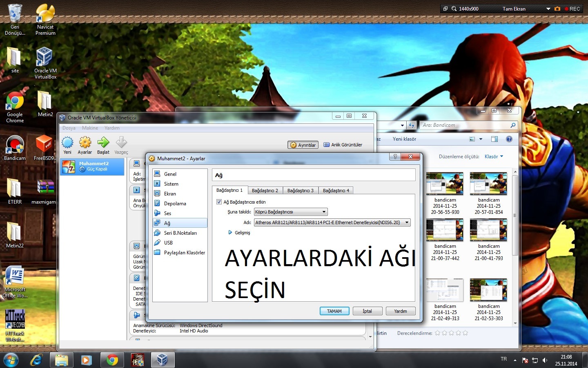Click the Navicat Premium desktop shortcut
588x368 pixels.
coord(45,20)
